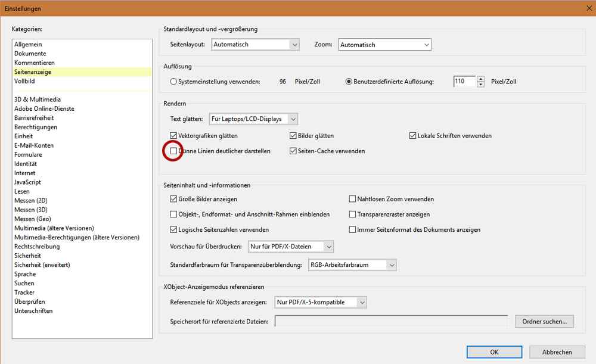Uncheck 'Vektorgrafiken glätten' checkbox
The height and width of the screenshot is (364, 596).
[x=173, y=136]
